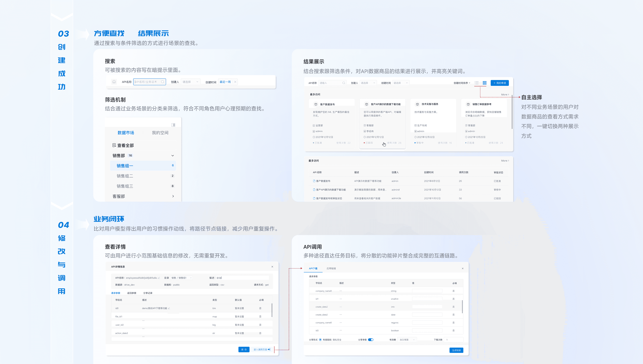Click the API名称/业务话术 search input

click(149, 82)
